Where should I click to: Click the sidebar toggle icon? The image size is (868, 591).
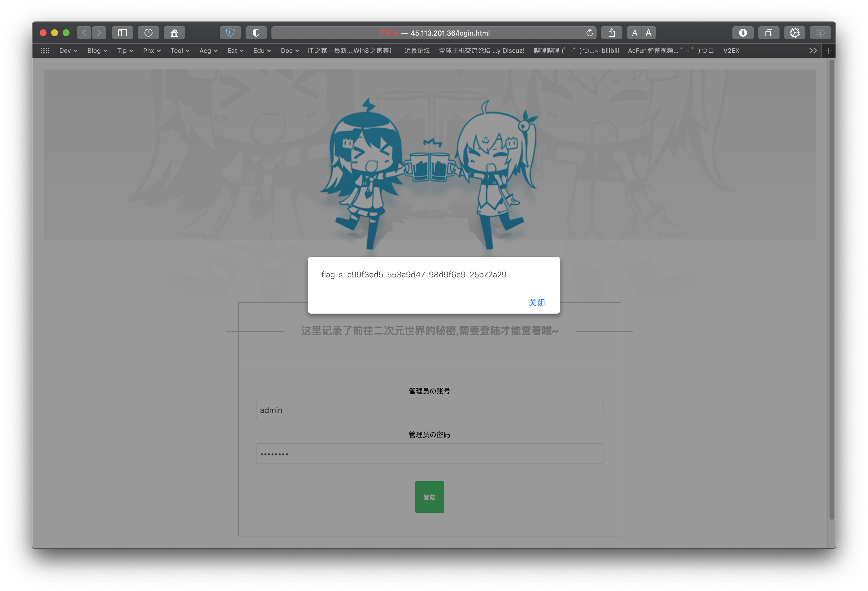pos(123,33)
